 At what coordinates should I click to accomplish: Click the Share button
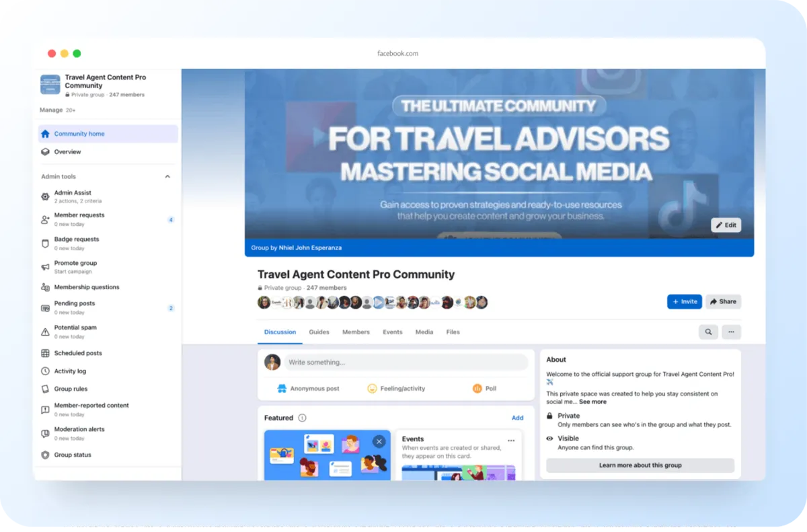click(x=723, y=302)
